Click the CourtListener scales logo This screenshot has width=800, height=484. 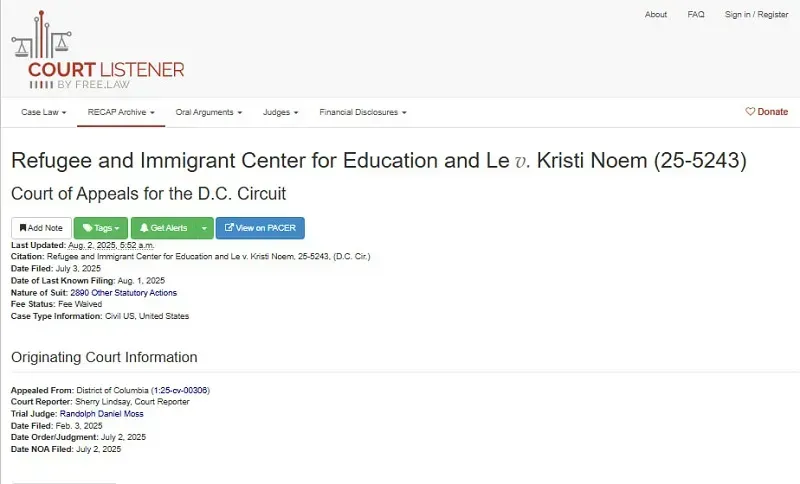(x=41, y=35)
